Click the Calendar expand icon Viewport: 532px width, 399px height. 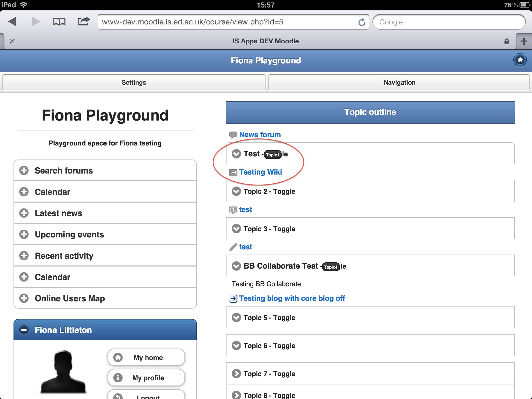pyautogui.click(x=24, y=192)
